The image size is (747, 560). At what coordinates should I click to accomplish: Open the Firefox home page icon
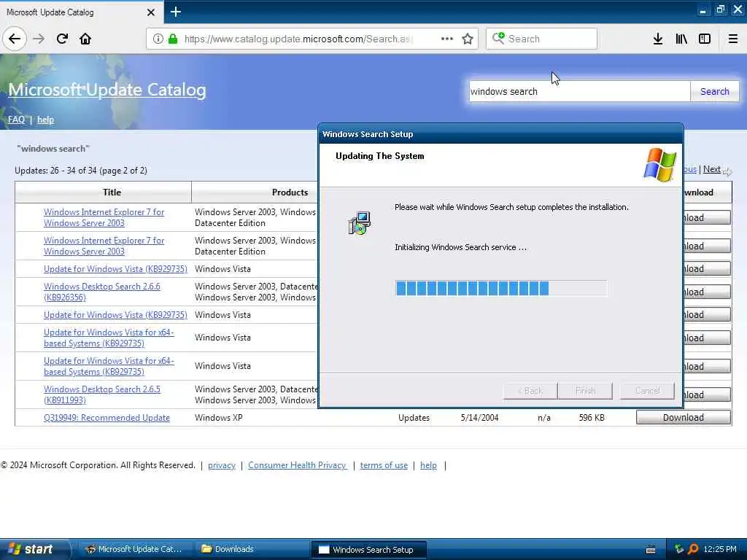coord(85,39)
